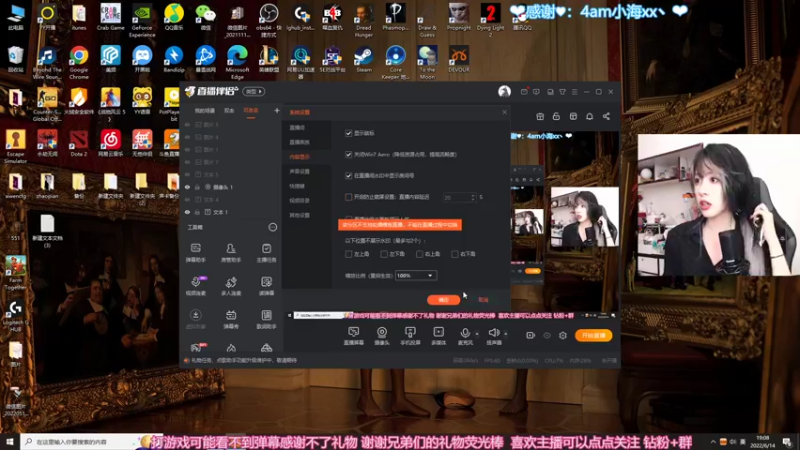Open Microsoft Edge desktop icon

coord(237,62)
